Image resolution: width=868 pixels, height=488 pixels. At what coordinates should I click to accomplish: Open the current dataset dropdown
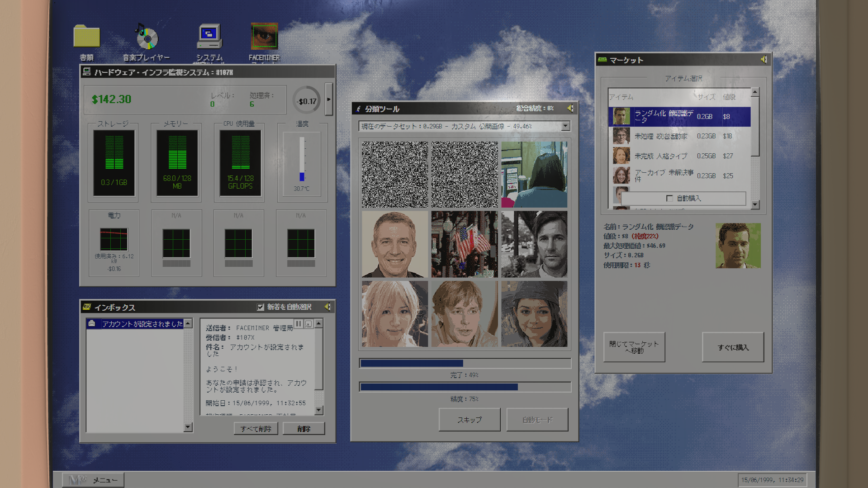click(x=565, y=126)
